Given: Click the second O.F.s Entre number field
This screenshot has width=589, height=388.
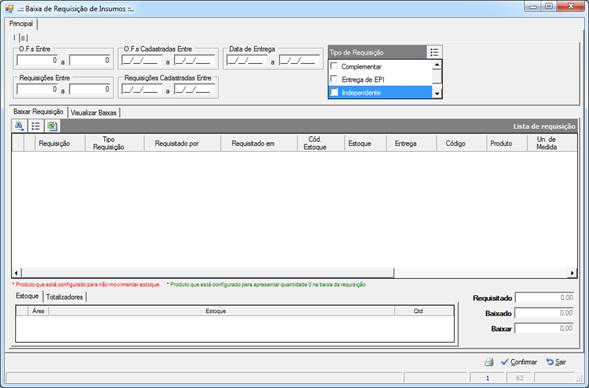Looking at the screenshot, I should click(90, 60).
